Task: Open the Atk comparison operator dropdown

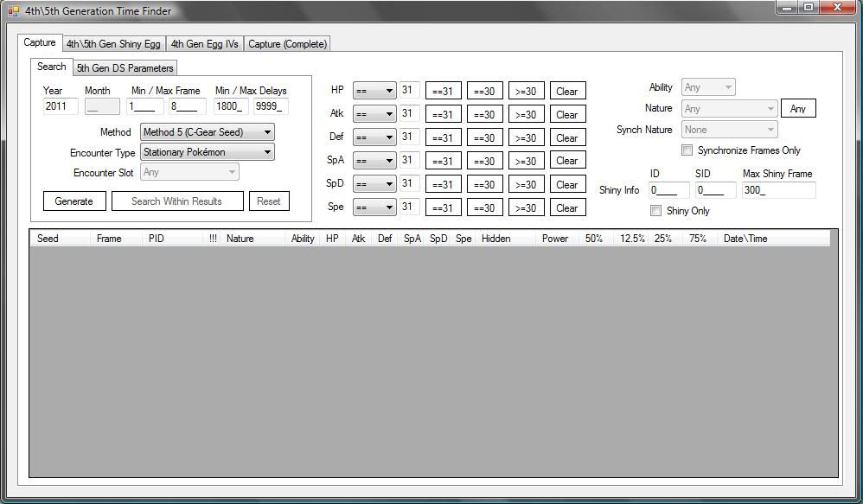Action: click(374, 114)
